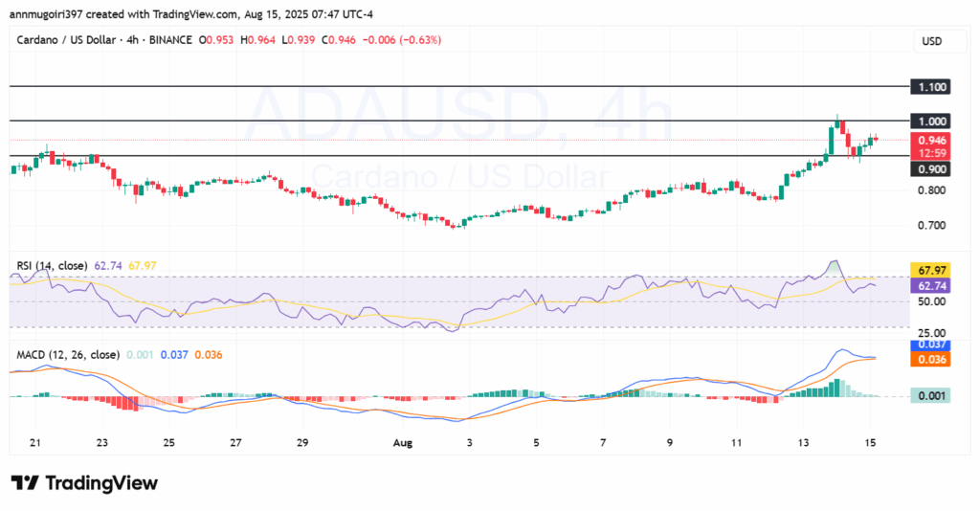The height and width of the screenshot is (511, 980).
Task: Click the date label 13 on time axis
Action: pos(803,443)
